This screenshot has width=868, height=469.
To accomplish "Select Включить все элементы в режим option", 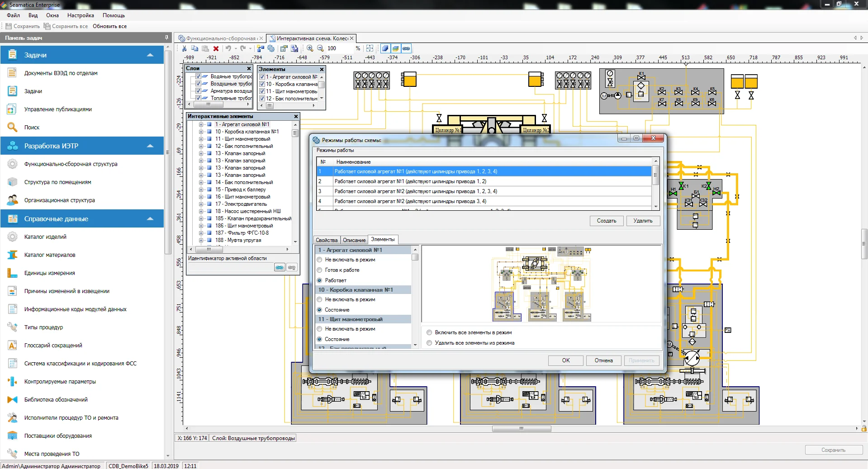I will click(x=429, y=332).
